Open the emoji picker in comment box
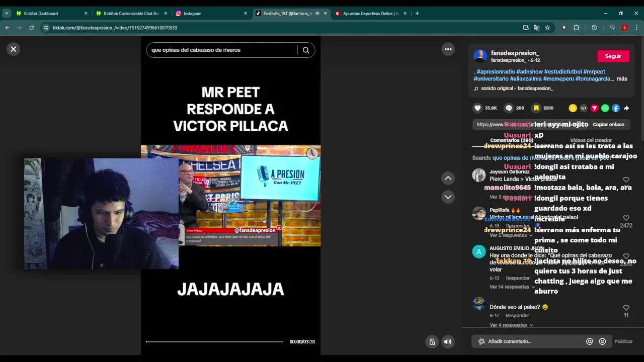Image resolution: width=644 pixels, height=362 pixels. [602, 341]
